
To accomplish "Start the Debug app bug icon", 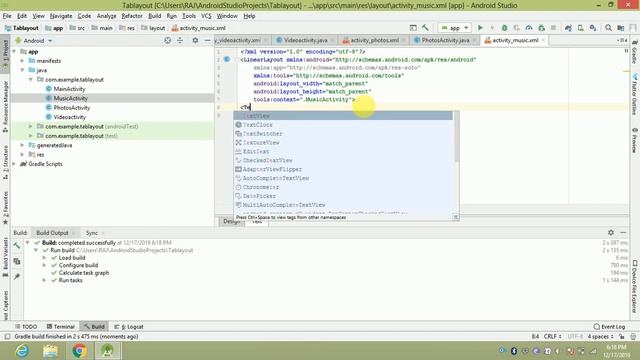I will tap(504, 28).
